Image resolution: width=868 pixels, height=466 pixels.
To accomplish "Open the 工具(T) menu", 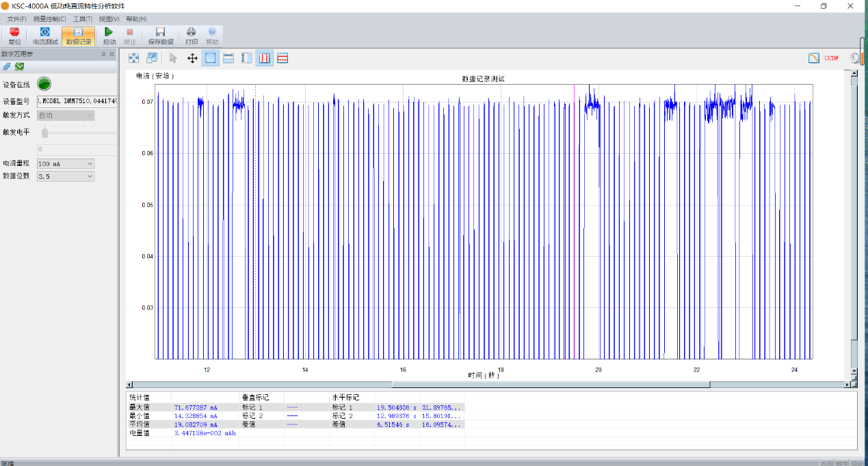I will [x=82, y=19].
